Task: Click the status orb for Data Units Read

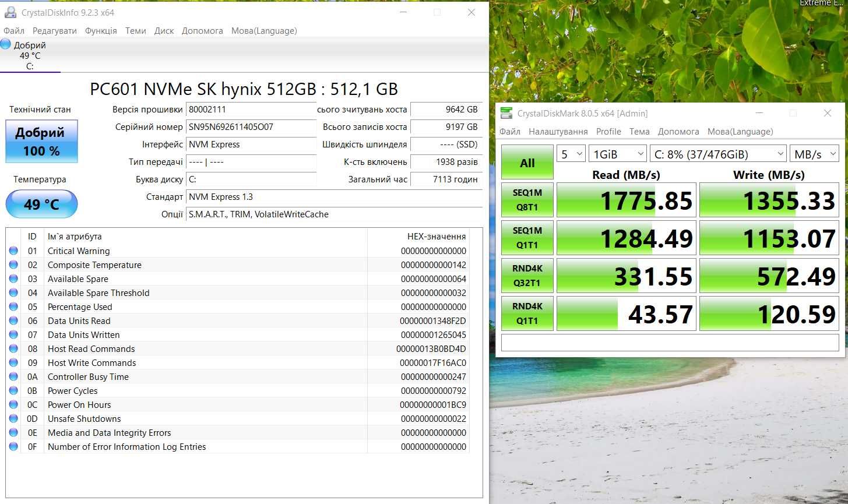Action: click(x=13, y=321)
